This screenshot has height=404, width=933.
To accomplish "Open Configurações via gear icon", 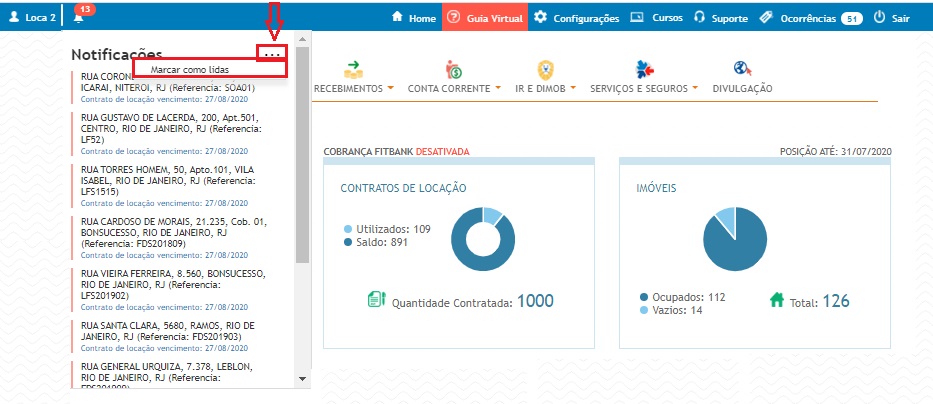I will pyautogui.click(x=540, y=18).
